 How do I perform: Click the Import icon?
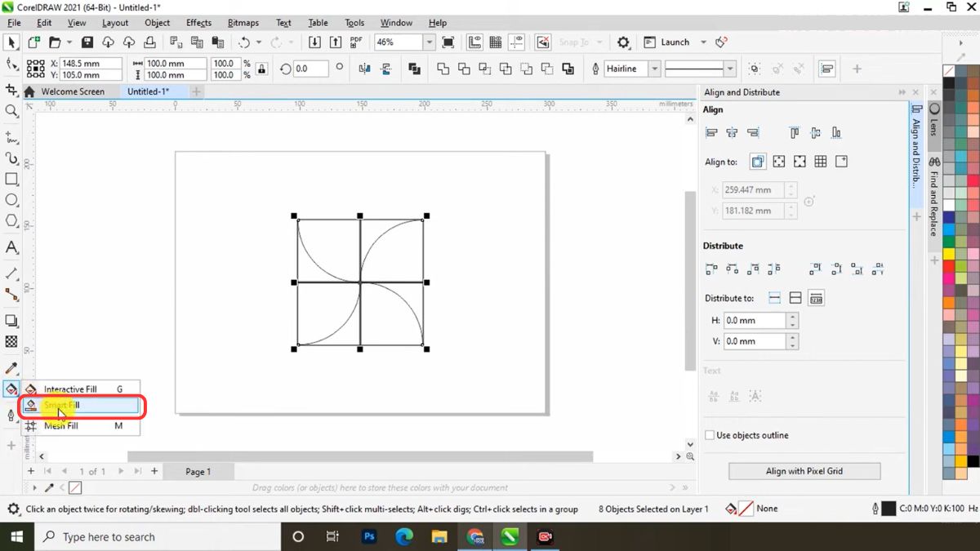click(x=316, y=42)
